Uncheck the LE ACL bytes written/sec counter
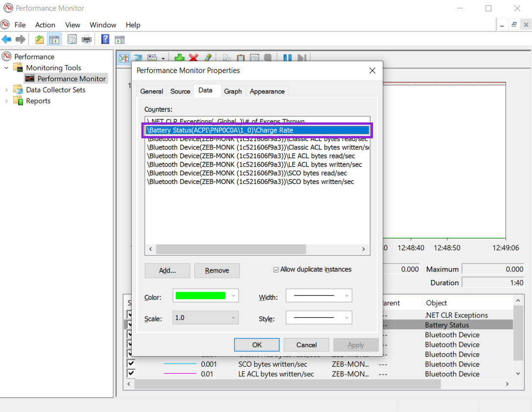This screenshot has width=532, height=412. 131,374
